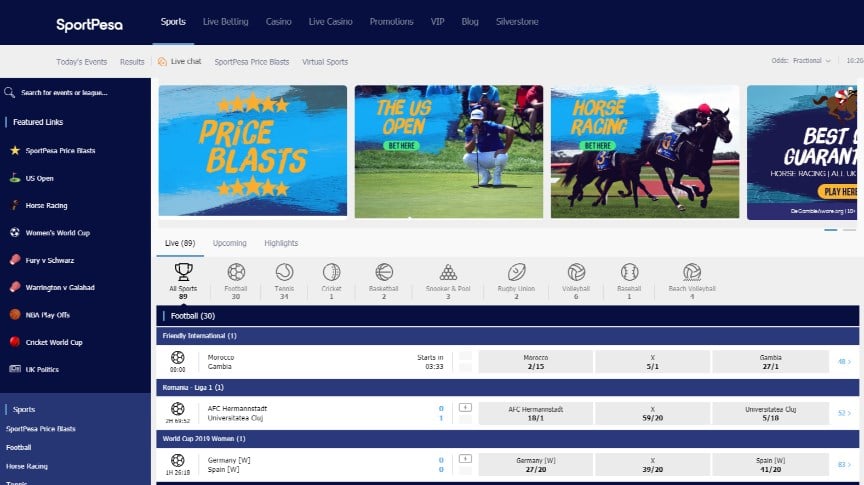The width and height of the screenshot is (864, 485).
Task: Bet on Gambia at 27/1
Action: click(x=770, y=362)
